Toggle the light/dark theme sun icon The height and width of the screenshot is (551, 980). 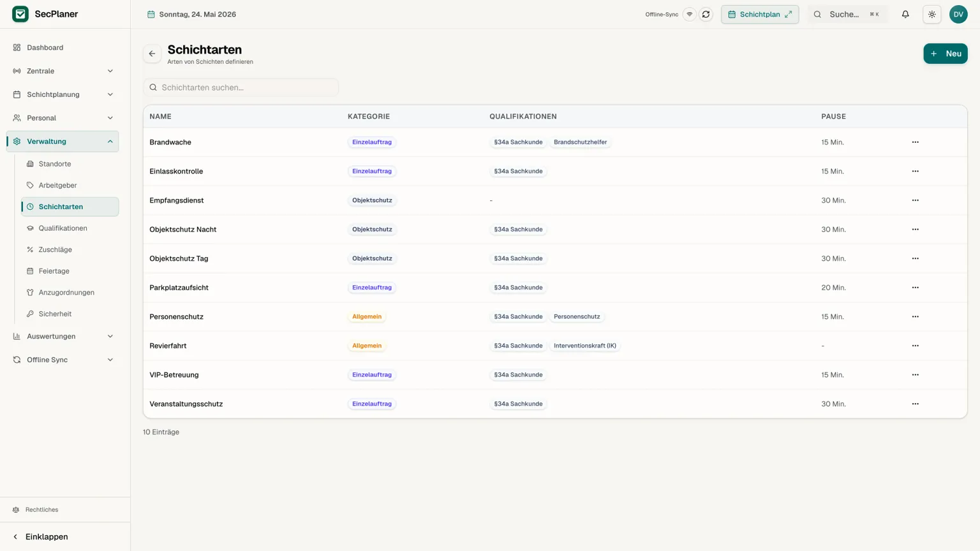(932, 14)
